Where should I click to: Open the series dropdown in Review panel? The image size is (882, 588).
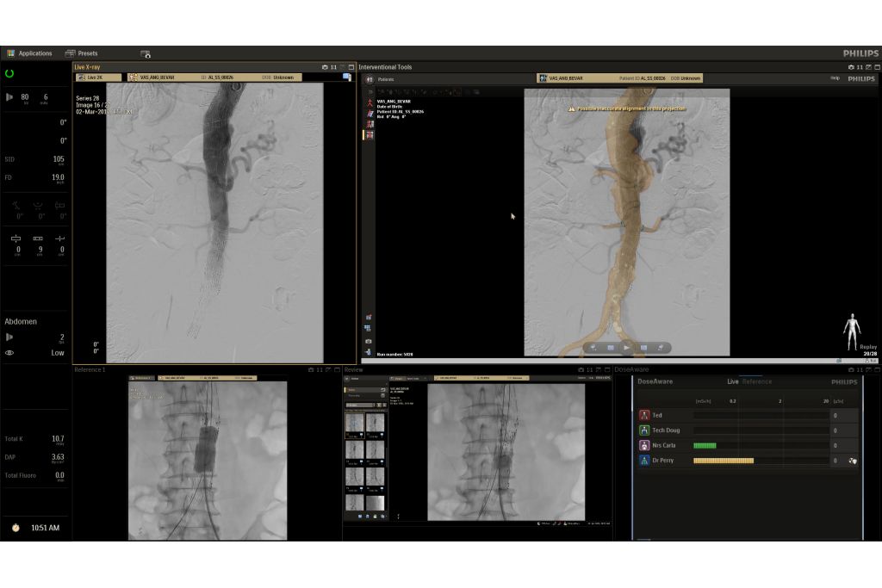[x=361, y=405]
